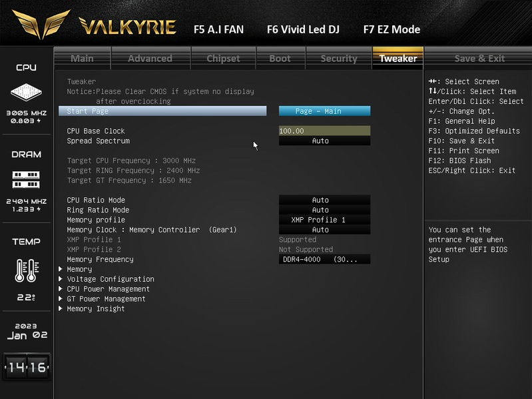Click the Valkyrie winged logo
The height and width of the screenshot is (399, 532).
(x=41, y=24)
